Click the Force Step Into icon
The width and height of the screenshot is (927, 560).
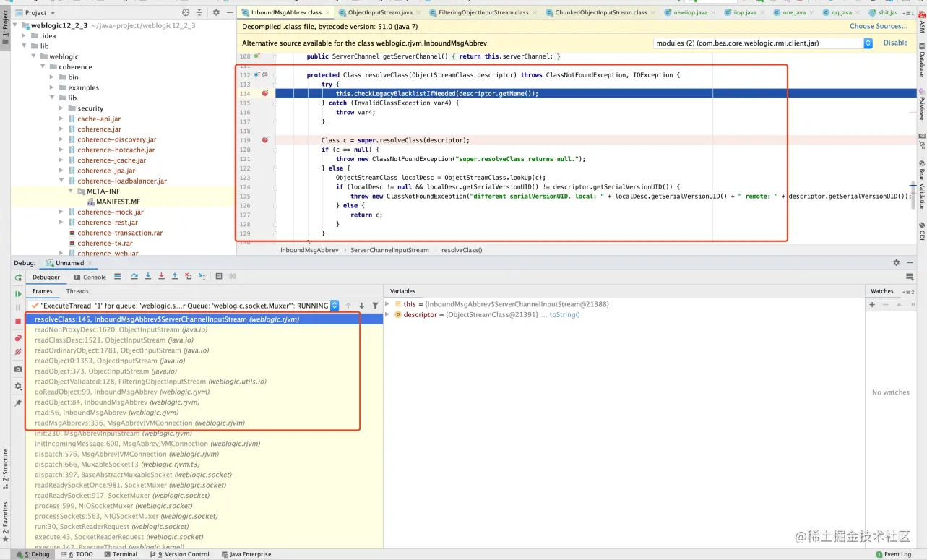161,277
